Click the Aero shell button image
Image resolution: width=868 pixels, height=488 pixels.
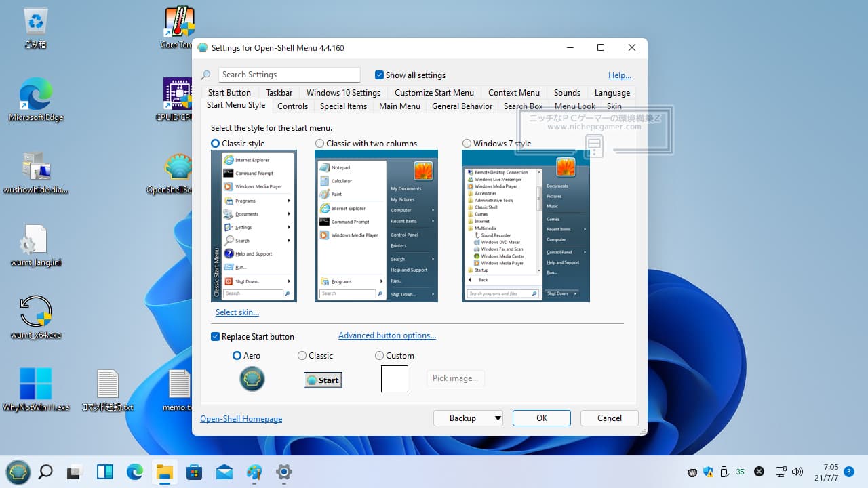click(252, 379)
